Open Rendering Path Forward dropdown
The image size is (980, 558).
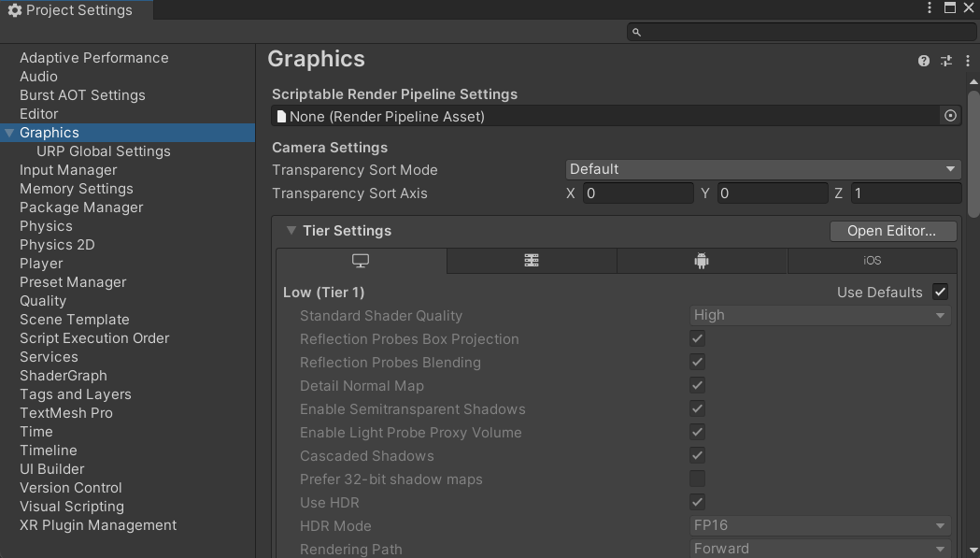pos(820,549)
